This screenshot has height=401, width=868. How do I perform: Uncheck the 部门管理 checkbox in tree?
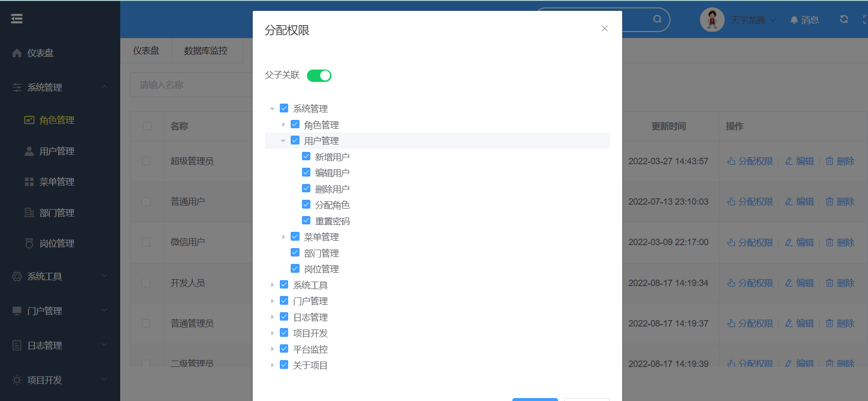(295, 253)
